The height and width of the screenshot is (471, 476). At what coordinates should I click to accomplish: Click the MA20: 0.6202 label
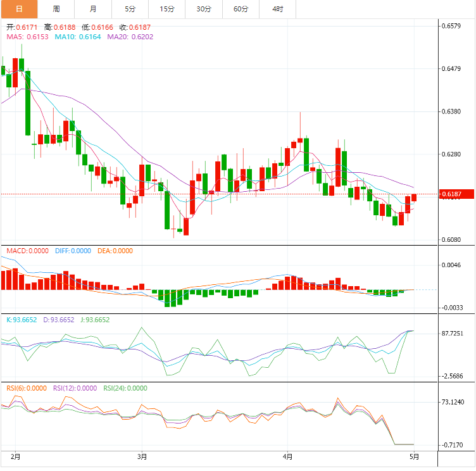[130, 37]
